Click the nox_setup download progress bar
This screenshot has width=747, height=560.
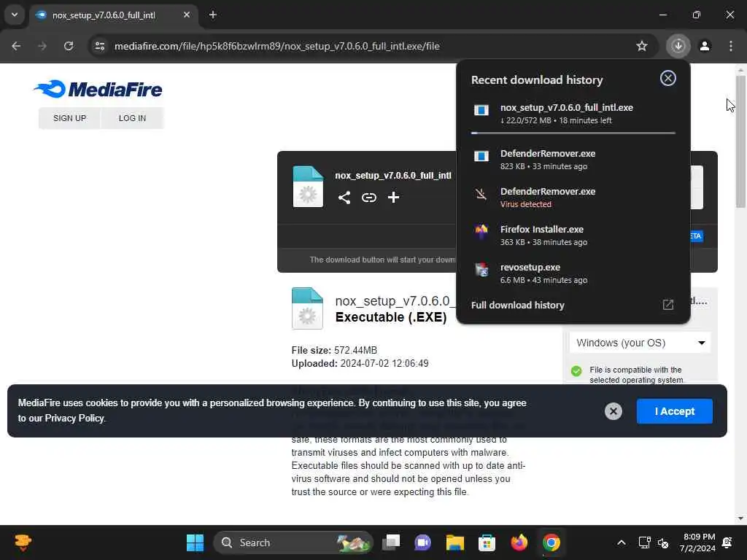coord(573,133)
